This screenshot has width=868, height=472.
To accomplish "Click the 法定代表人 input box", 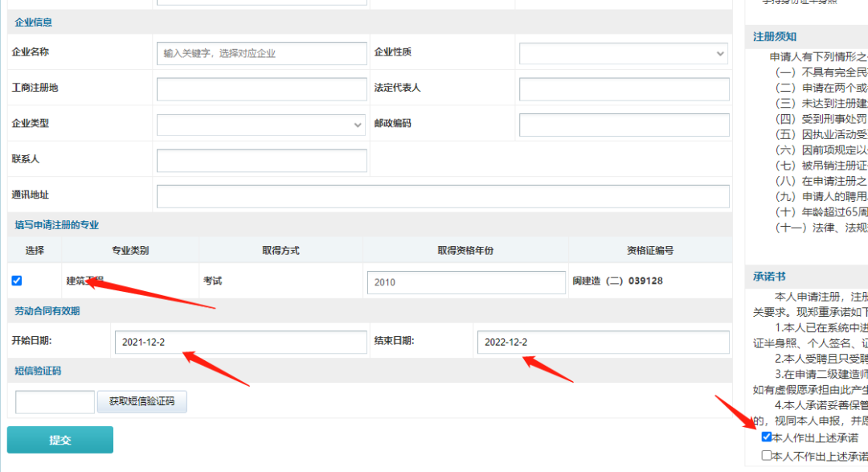I will click(624, 89).
